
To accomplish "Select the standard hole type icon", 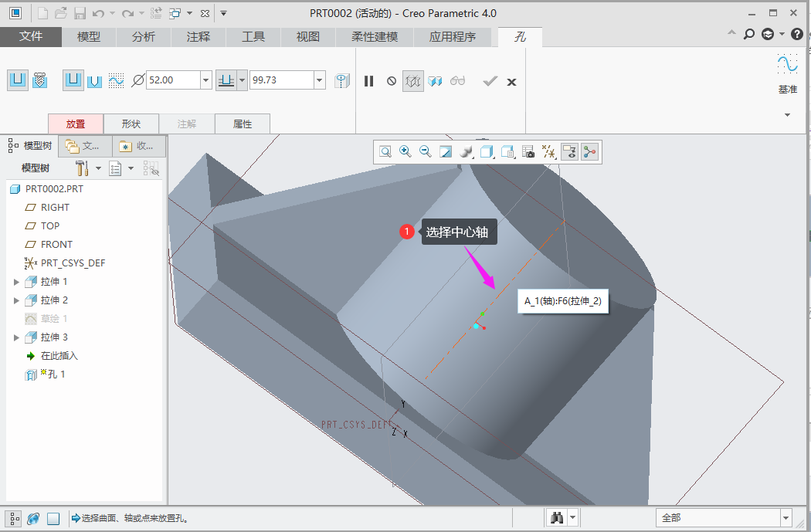I will click(x=40, y=80).
